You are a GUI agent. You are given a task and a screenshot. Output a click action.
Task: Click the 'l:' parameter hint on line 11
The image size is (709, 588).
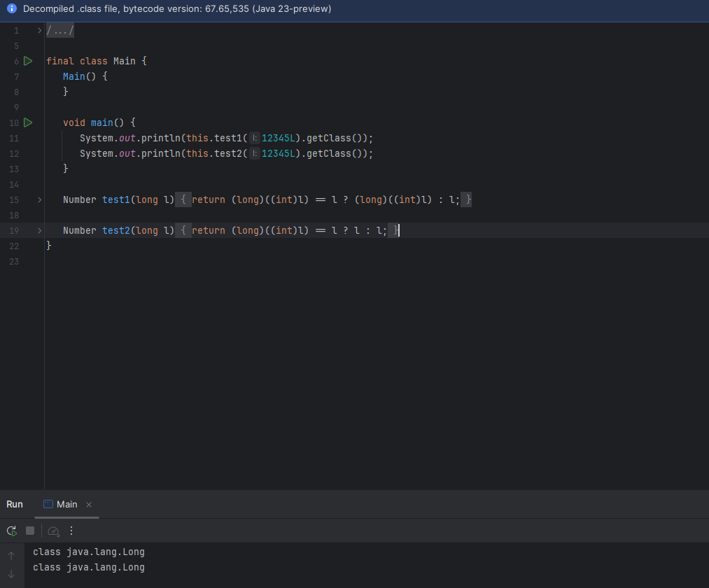click(x=255, y=139)
